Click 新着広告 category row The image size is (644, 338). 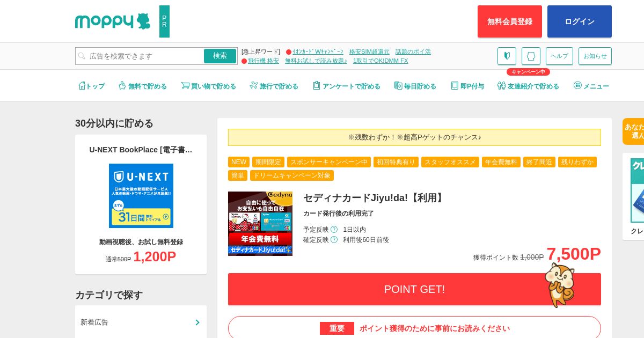[141, 322]
